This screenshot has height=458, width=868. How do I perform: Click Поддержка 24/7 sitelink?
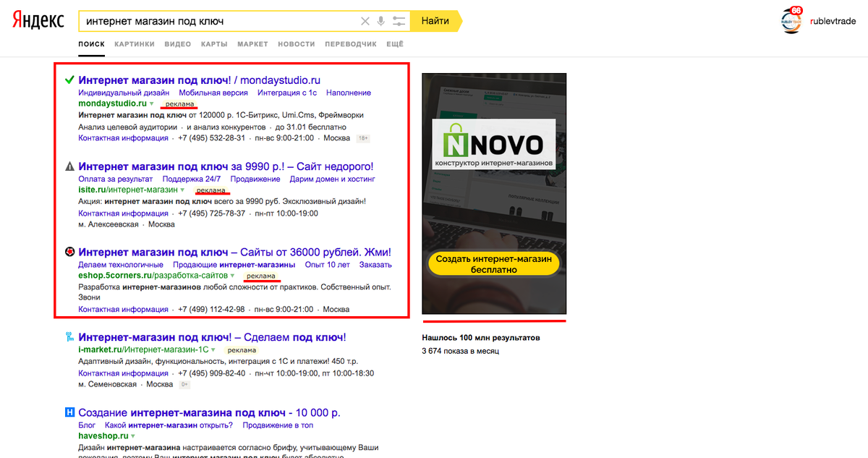[x=192, y=179]
